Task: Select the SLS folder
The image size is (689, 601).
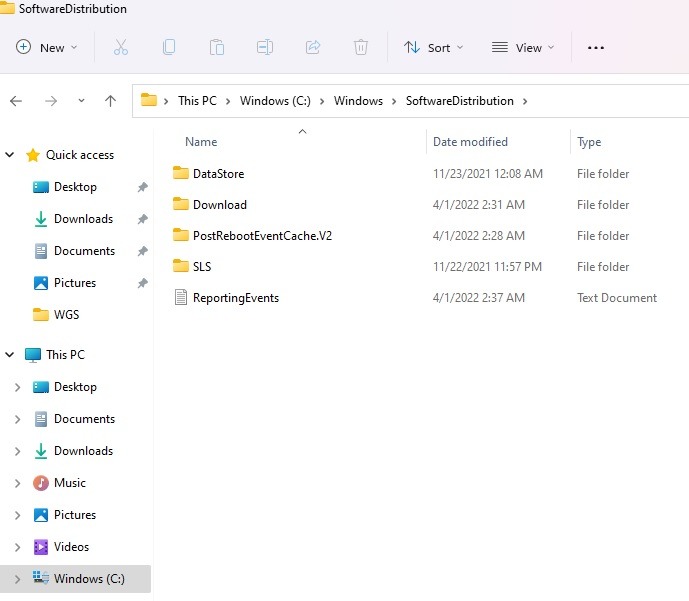Action: [x=202, y=267]
